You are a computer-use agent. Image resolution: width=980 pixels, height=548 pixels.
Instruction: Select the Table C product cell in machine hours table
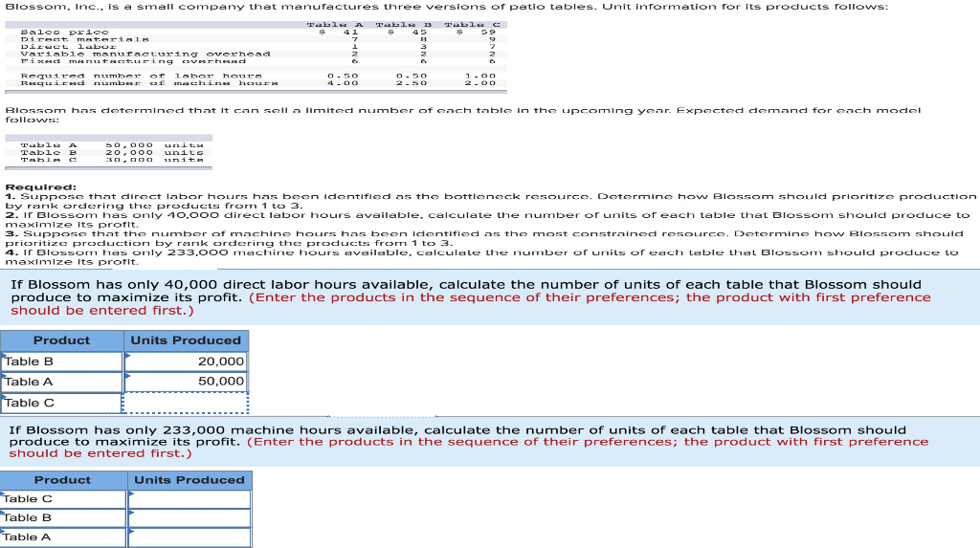click(64, 498)
